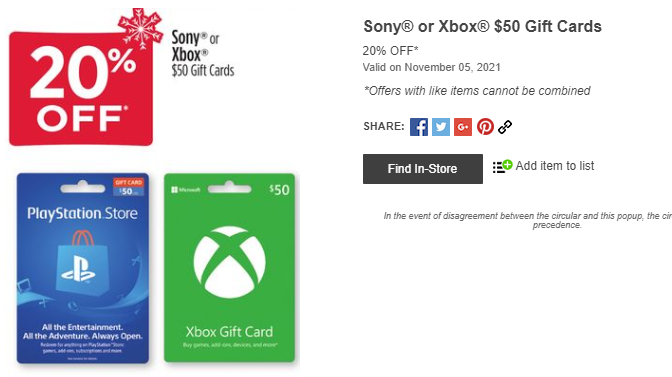Click the white Xbox logo on the green card
The height and width of the screenshot is (377, 672).
(229, 262)
